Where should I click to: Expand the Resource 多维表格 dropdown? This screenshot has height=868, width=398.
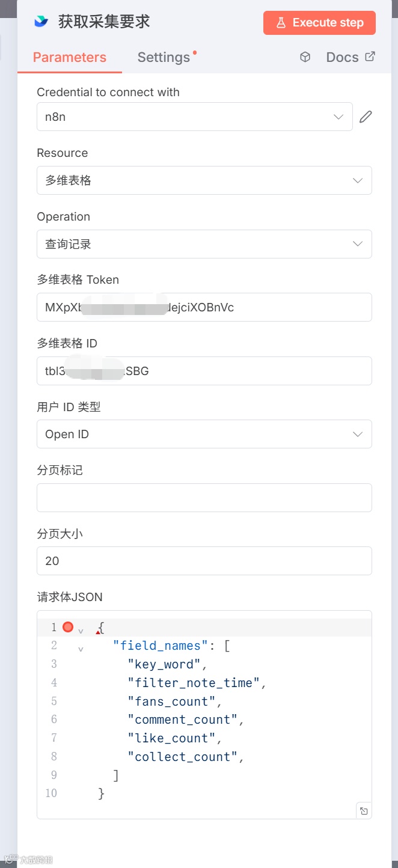tap(204, 180)
